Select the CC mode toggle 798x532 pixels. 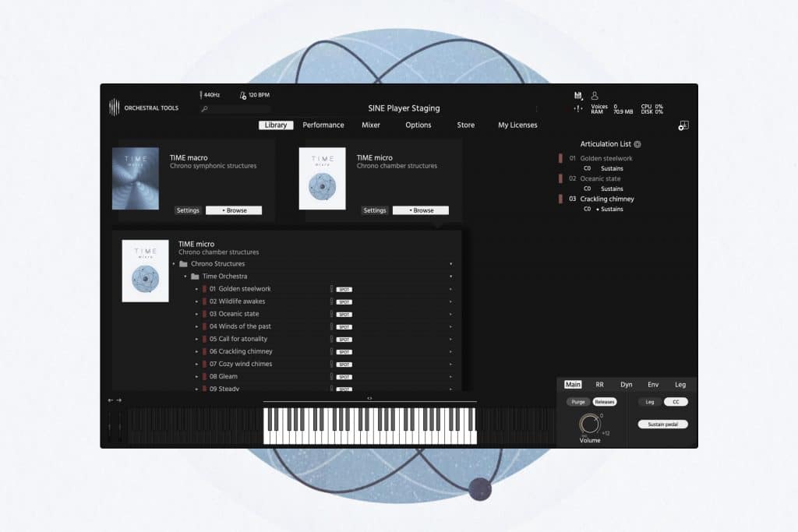point(676,402)
